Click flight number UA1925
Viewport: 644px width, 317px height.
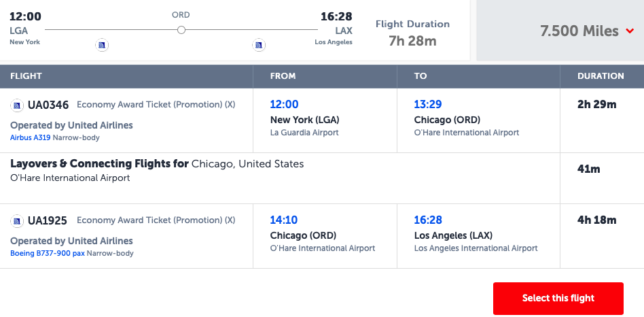click(48, 221)
